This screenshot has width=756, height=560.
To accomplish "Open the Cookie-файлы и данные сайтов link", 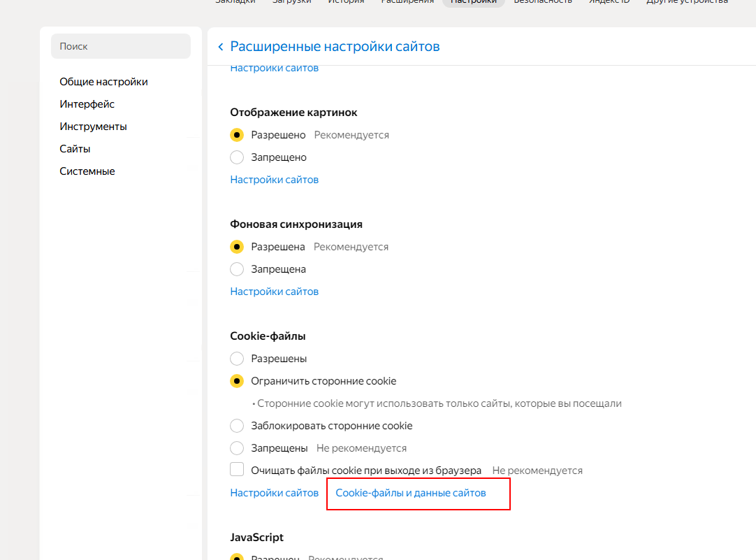I will [x=410, y=493].
